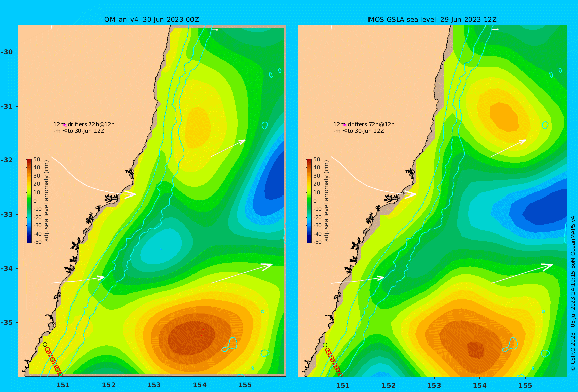Click the dark orange high center in right map

[475, 350]
